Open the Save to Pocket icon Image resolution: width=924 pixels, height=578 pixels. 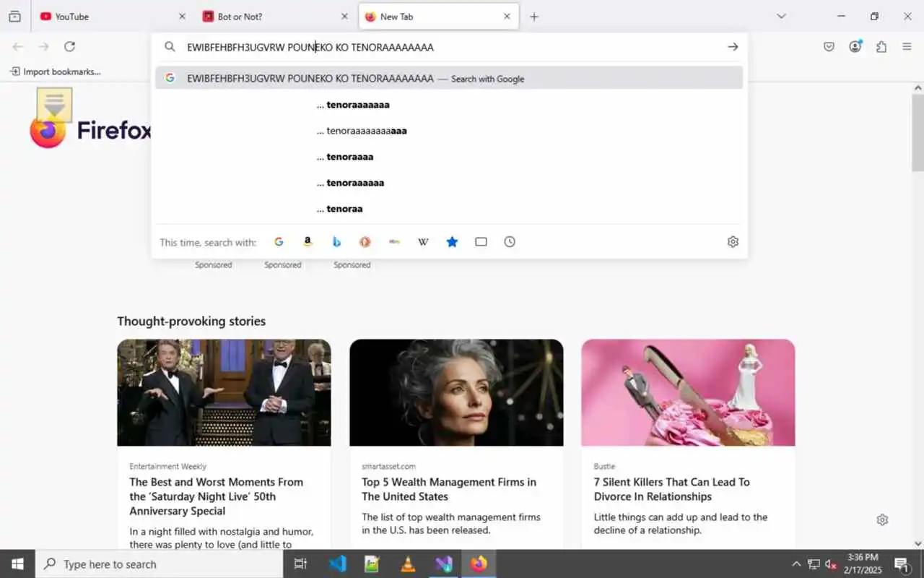pos(829,47)
